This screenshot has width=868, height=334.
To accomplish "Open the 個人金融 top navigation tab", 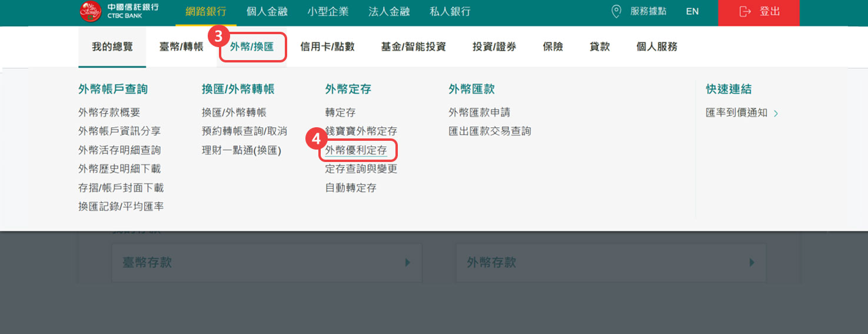I will point(267,11).
